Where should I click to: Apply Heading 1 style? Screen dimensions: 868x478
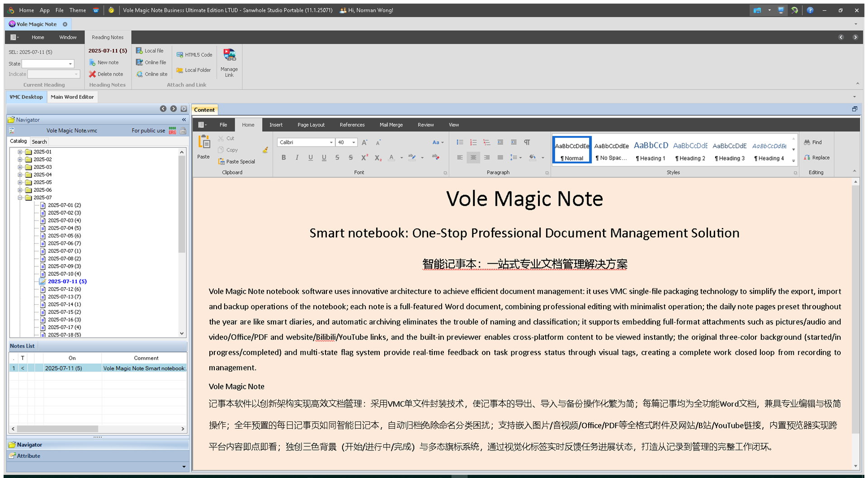point(651,150)
